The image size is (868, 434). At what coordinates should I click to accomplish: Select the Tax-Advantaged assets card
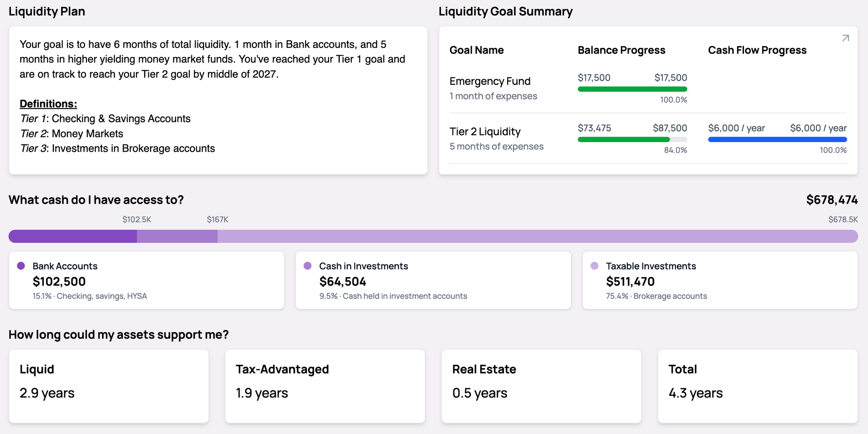(x=325, y=386)
